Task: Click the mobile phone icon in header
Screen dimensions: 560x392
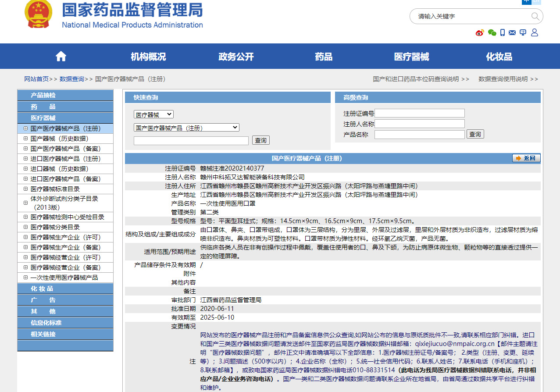Action: pos(503,32)
